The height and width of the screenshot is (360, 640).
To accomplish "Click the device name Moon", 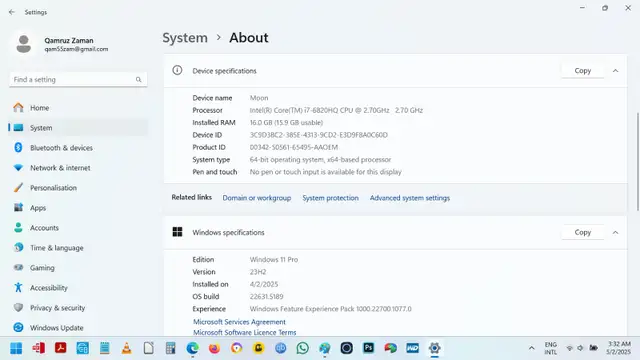I will pyautogui.click(x=259, y=98).
